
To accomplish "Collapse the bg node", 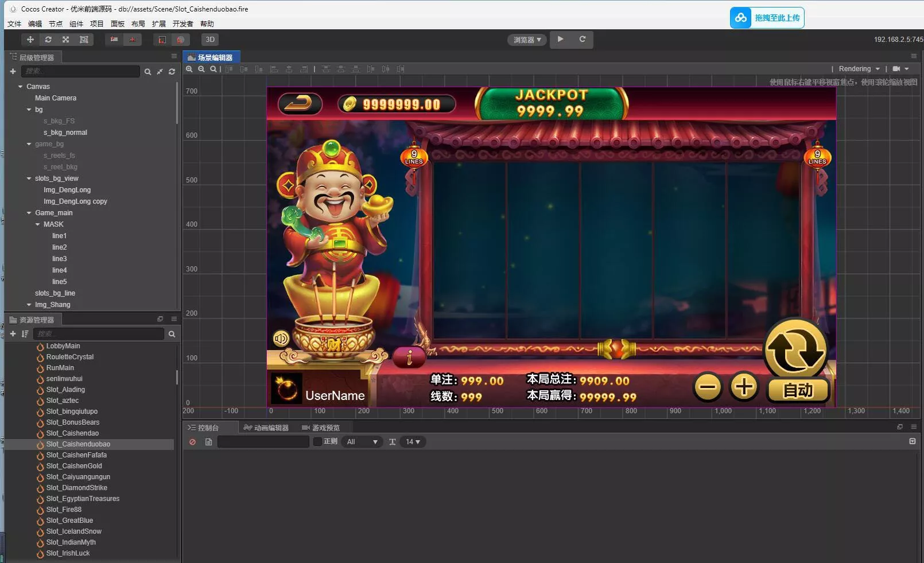I will pos(29,110).
